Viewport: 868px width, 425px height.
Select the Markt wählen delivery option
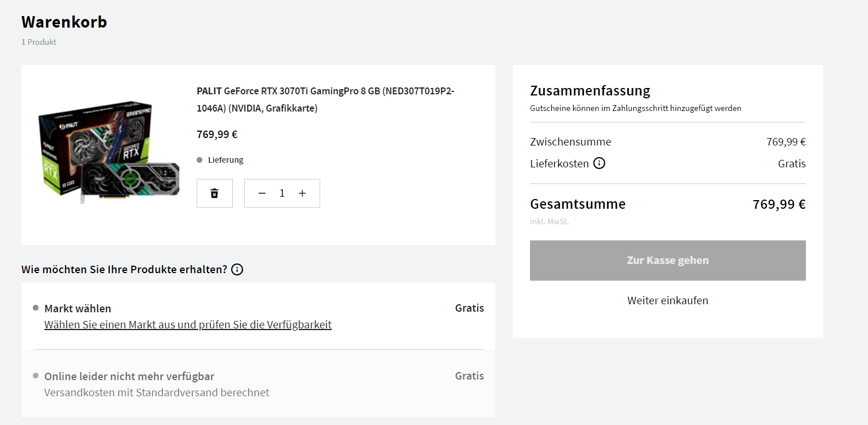tap(258, 316)
